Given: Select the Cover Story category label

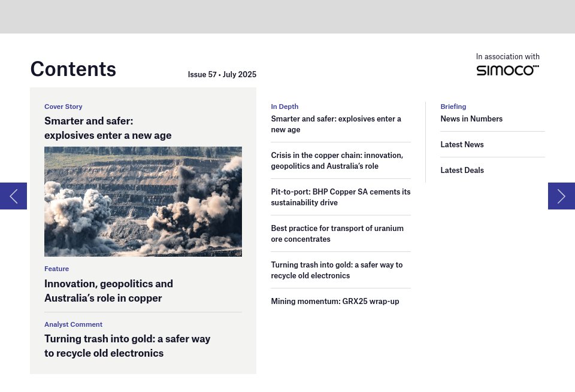Looking at the screenshot, I should coord(63,106).
